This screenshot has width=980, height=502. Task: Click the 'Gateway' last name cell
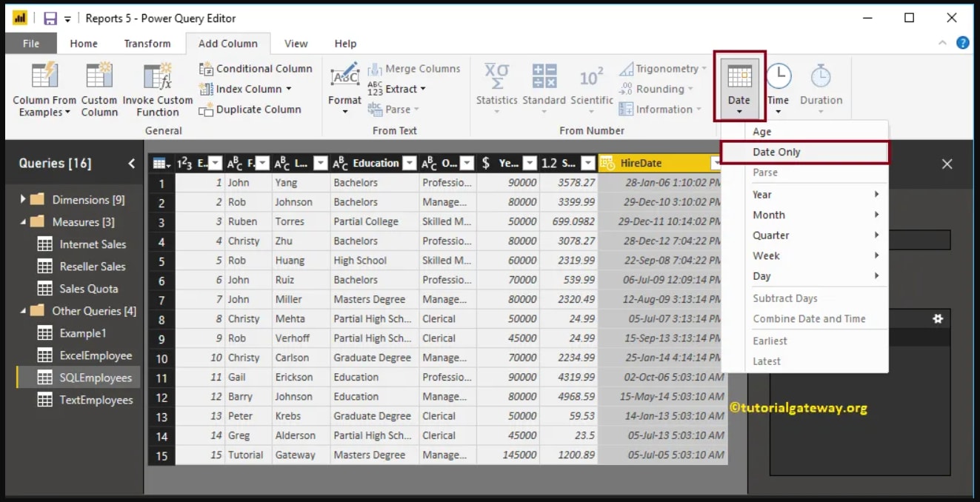pyautogui.click(x=300, y=455)
